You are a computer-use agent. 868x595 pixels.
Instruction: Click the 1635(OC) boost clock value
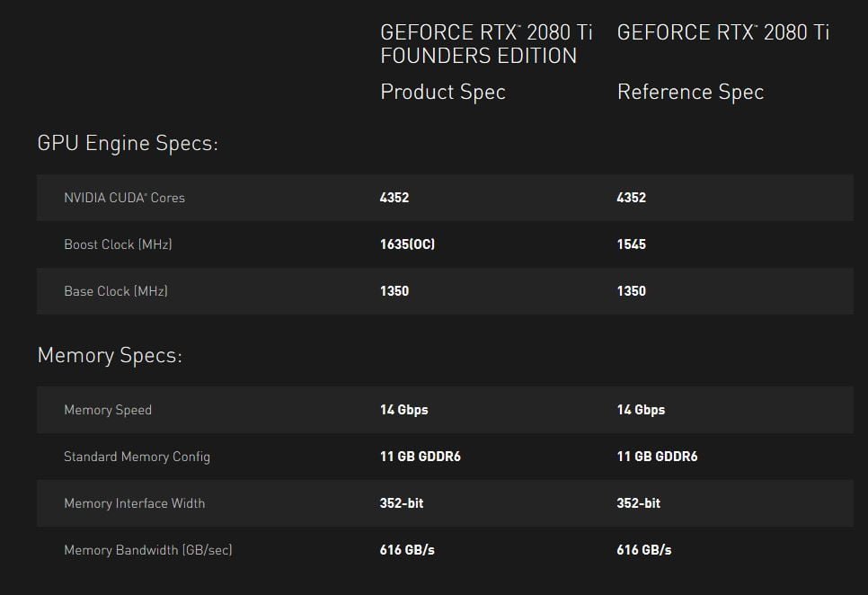click(407, 244)
